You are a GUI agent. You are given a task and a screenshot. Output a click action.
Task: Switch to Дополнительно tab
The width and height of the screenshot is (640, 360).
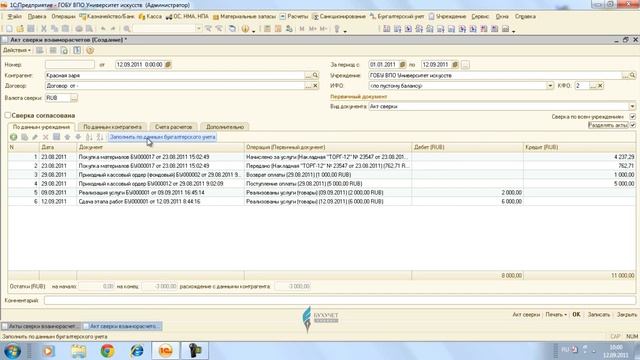pyautogui.click(x=225, y=127)
